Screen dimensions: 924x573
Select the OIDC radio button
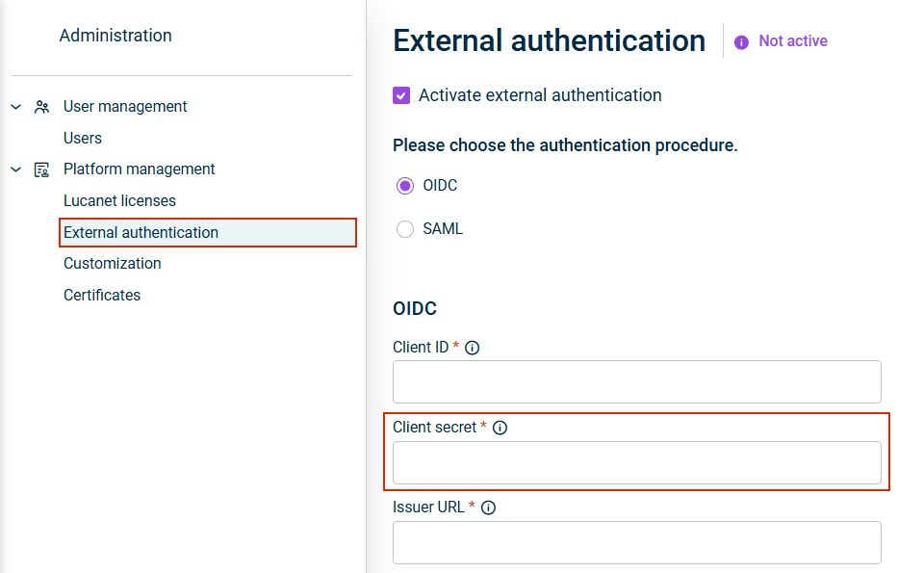[405, 186]
